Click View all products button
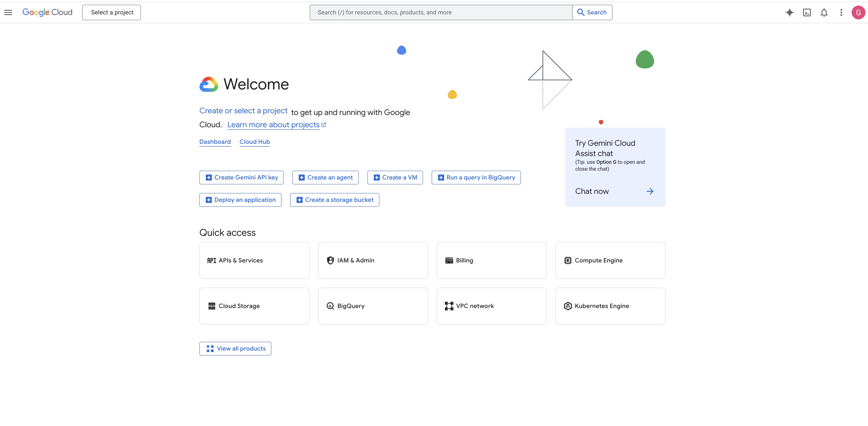 235,349
